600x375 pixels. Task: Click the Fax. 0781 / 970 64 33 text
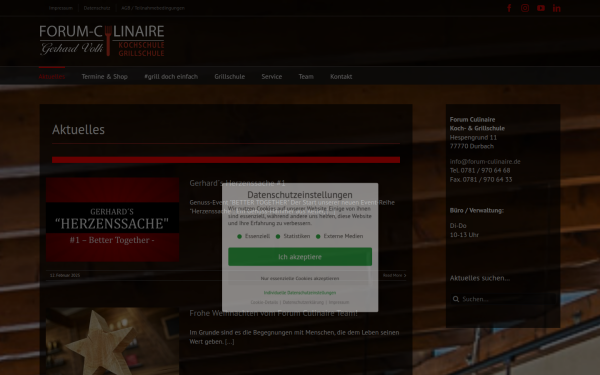481,179
